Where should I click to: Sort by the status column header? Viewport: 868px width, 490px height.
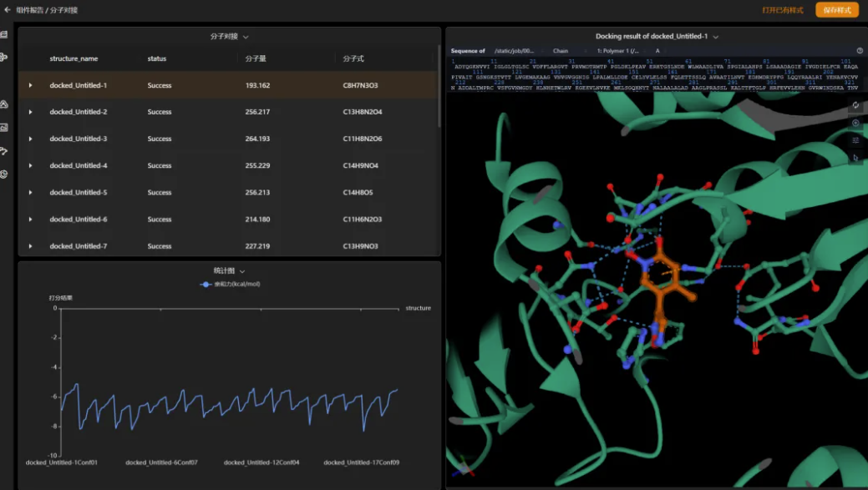tap(157, 58)
